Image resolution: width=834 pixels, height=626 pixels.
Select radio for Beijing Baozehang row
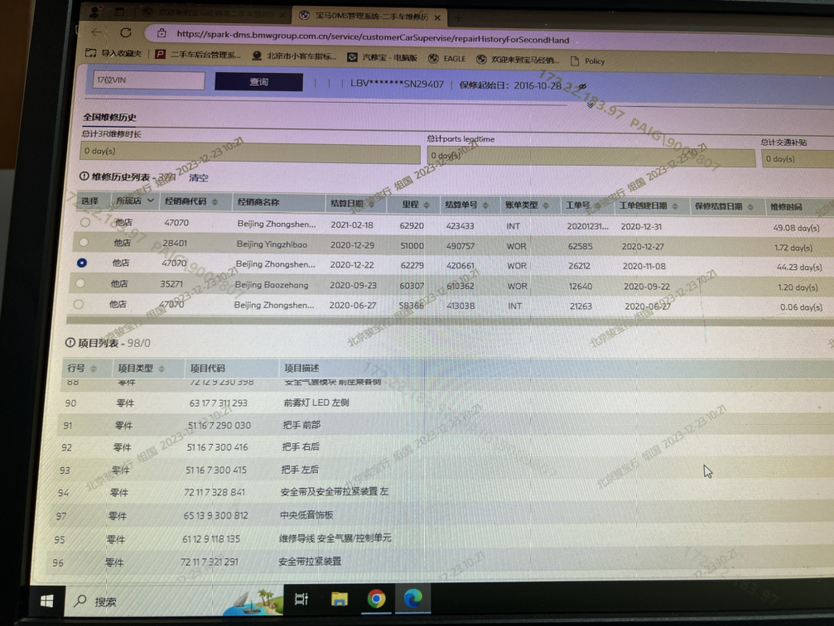(80, 283)
